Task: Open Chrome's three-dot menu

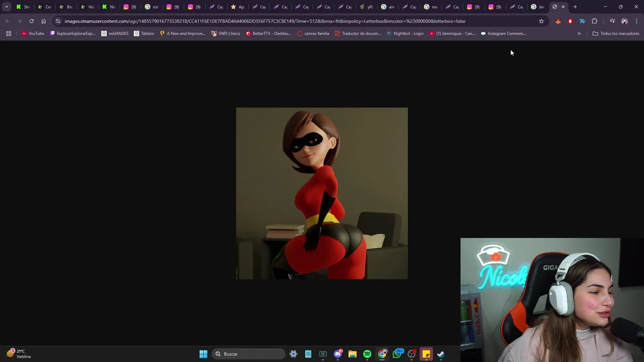Action: tap(636, 21)
